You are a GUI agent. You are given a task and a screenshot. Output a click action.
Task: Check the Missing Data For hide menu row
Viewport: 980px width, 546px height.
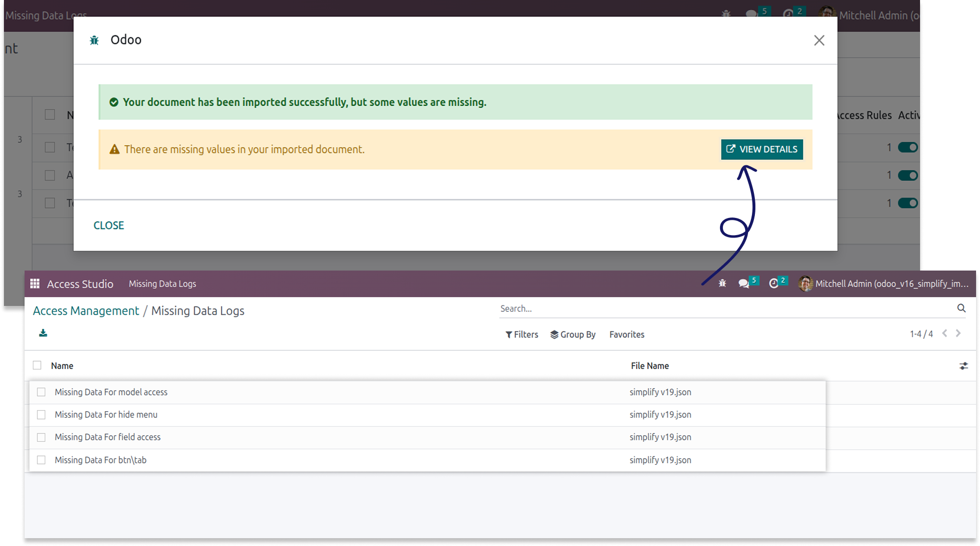[x=41, y=415]
